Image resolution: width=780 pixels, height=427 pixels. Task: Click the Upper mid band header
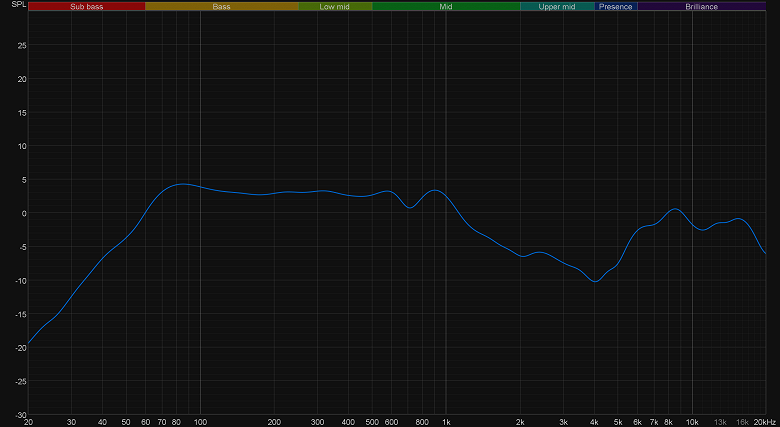557,6
